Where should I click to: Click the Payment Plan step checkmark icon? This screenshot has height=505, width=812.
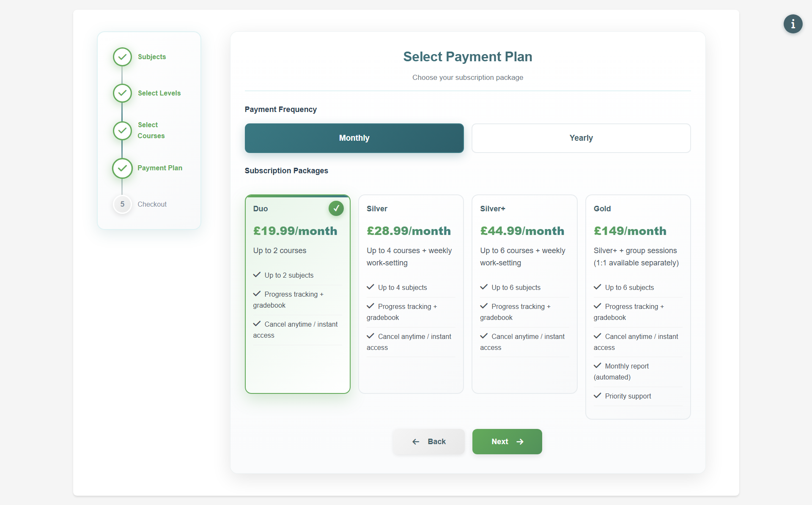(x=122, y=168)
